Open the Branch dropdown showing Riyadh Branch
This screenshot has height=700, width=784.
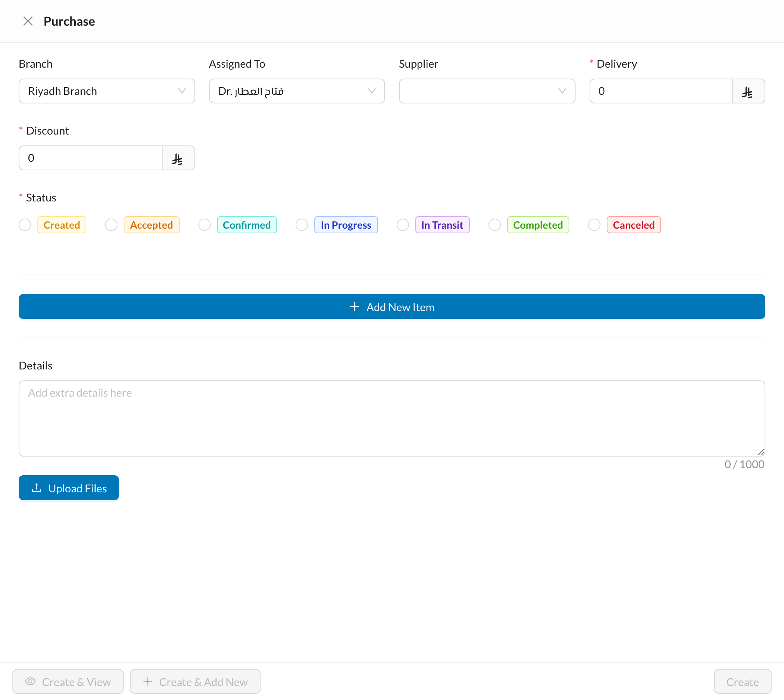[107, 91]
